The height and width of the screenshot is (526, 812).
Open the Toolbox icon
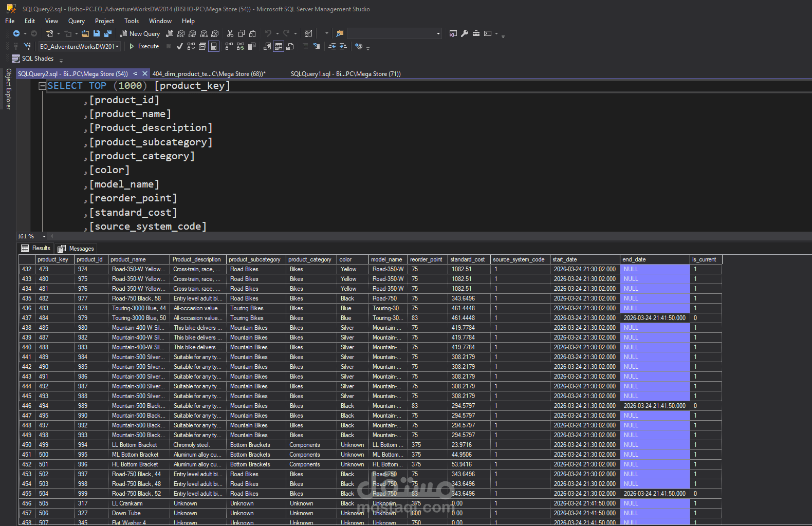click(x=476, y=33)
